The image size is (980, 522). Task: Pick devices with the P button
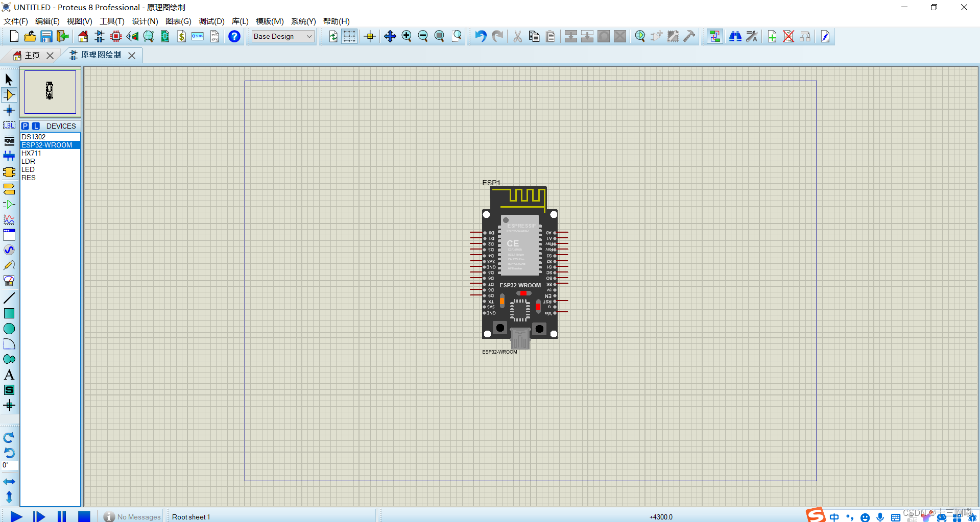pyautogui.click(x=26, y=126)
